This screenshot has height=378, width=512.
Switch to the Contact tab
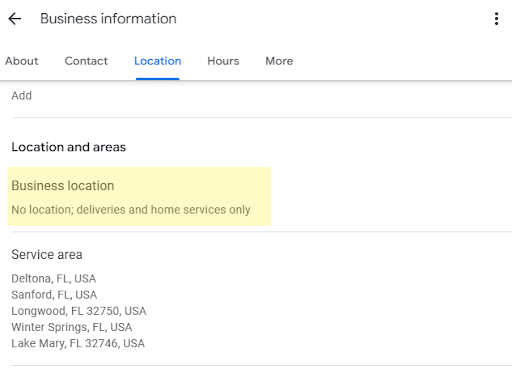point(86,61)
